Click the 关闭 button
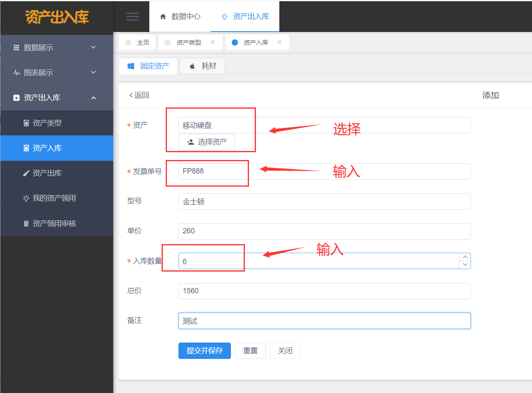Viewport: 532px width, 393px height. click(285, 351)
